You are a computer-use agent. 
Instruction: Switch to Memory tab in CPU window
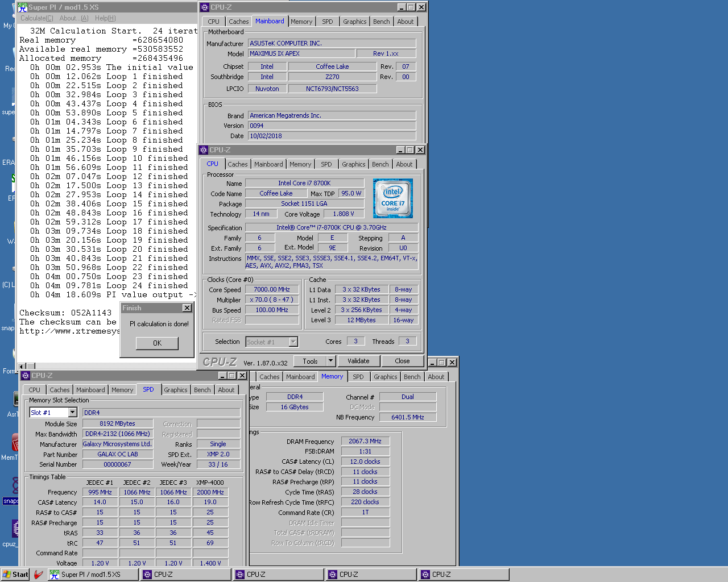click(x=300, y=164)
